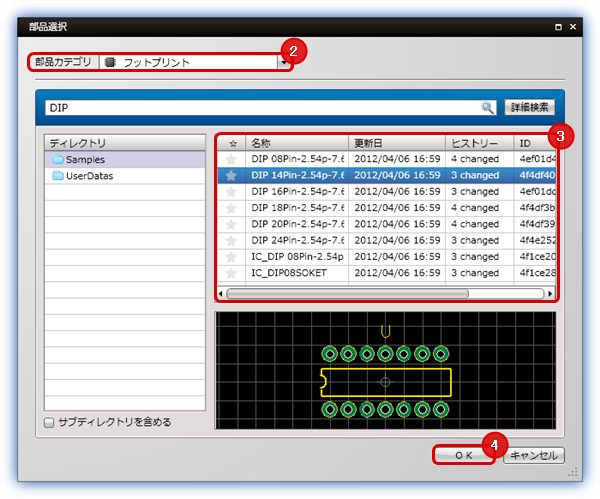Click the 詳細検索 button
Screen dimensions: 600x499
pyautogui.click(x=530, y=107)
